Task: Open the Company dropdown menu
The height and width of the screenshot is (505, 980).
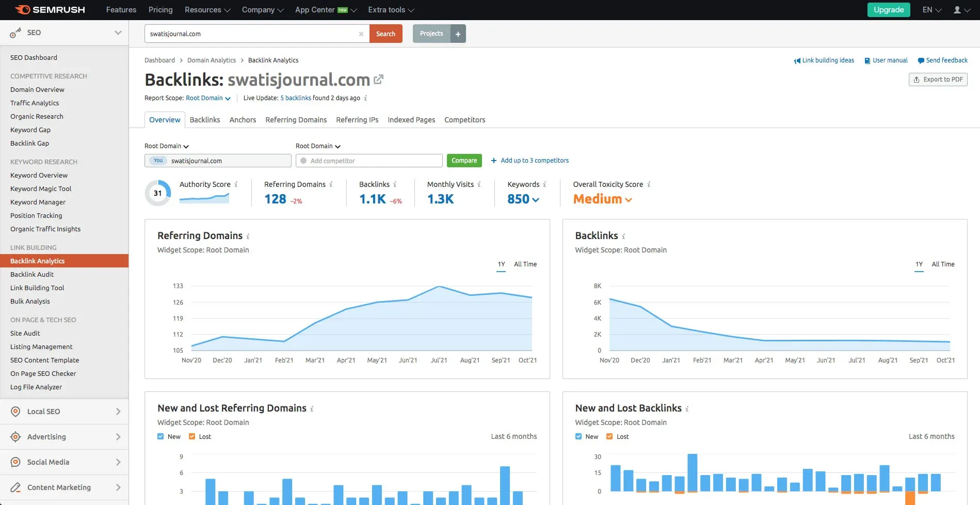Action: (x=263, y=10)
